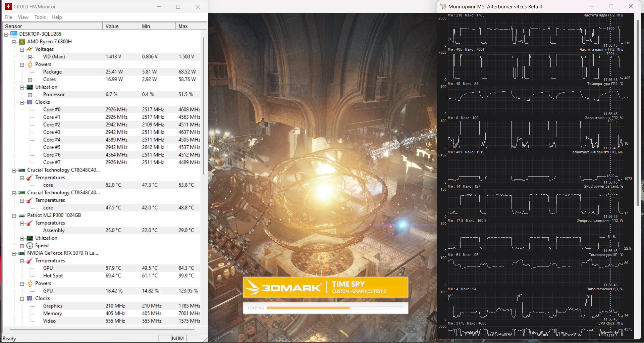Click the Afterburner monitoring vertical scrollbar

pyautogui.click(x=638, y=113)
